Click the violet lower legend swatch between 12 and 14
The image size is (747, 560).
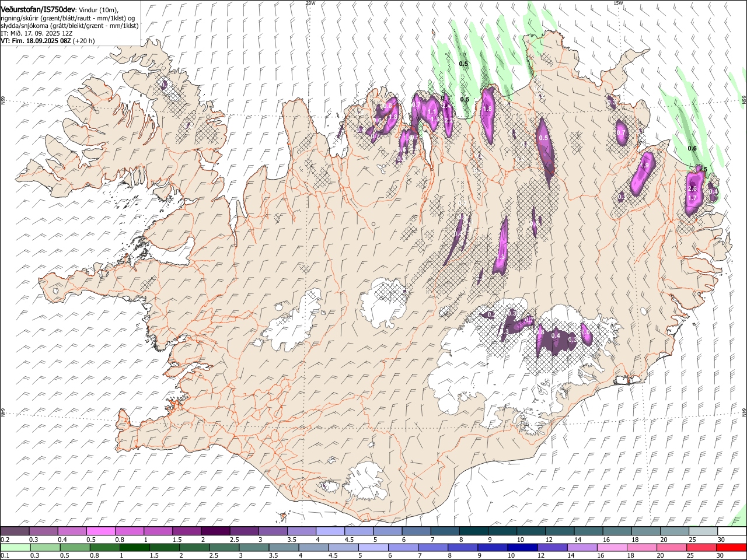click(x=551, y=547)
